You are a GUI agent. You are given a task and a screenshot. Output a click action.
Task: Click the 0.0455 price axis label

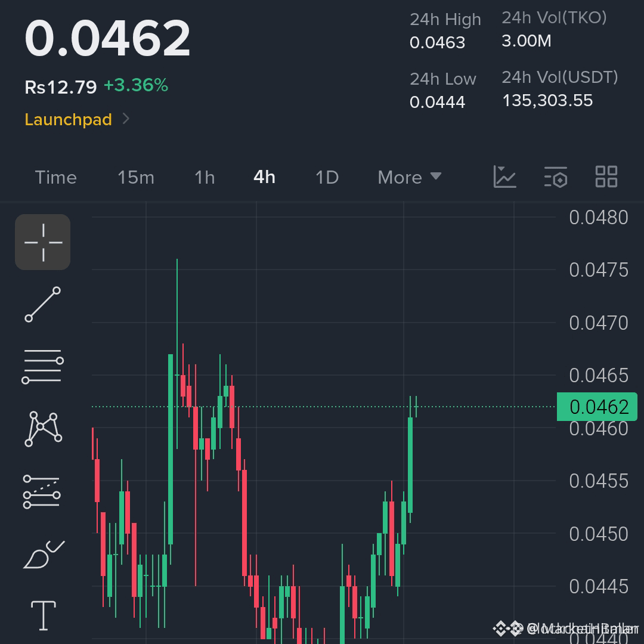coord(599,481)
